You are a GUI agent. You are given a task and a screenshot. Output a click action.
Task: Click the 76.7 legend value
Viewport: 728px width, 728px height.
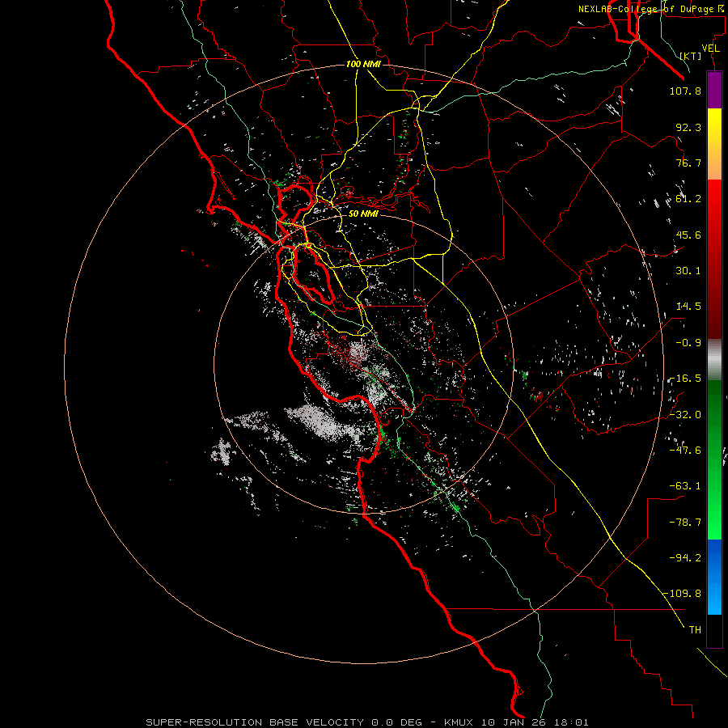[688, 163]
